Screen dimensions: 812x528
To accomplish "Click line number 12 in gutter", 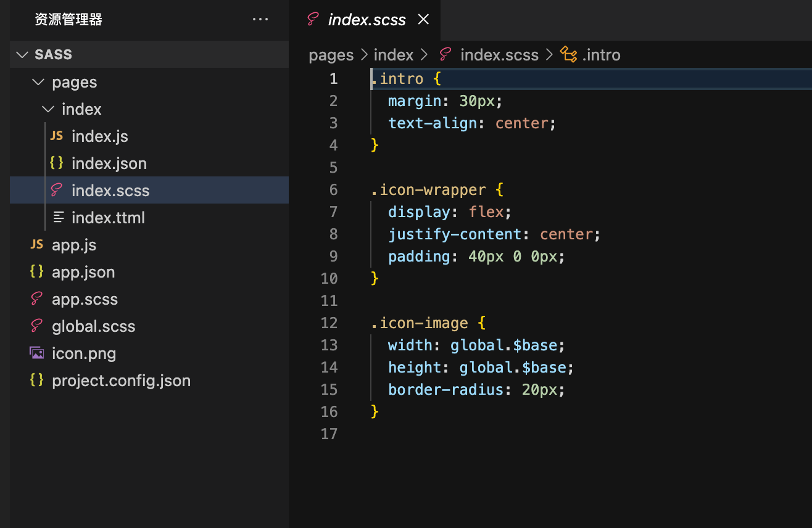I will (329, 323).
